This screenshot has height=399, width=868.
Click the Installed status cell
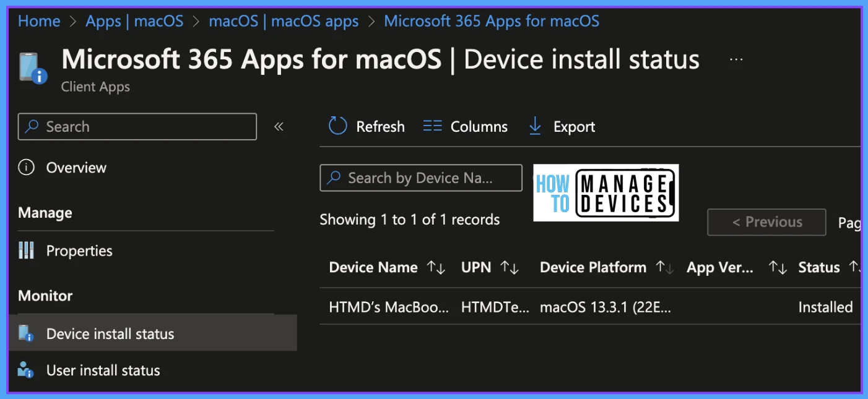825,307
